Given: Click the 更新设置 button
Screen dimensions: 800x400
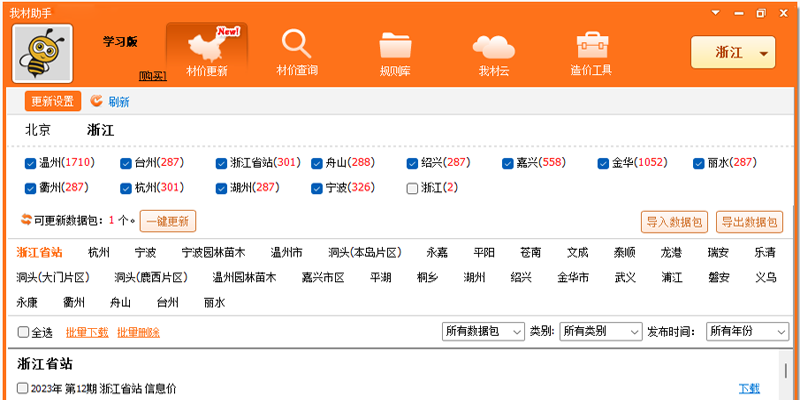Looking at the screenshot, I should click(x=53, y=101).
